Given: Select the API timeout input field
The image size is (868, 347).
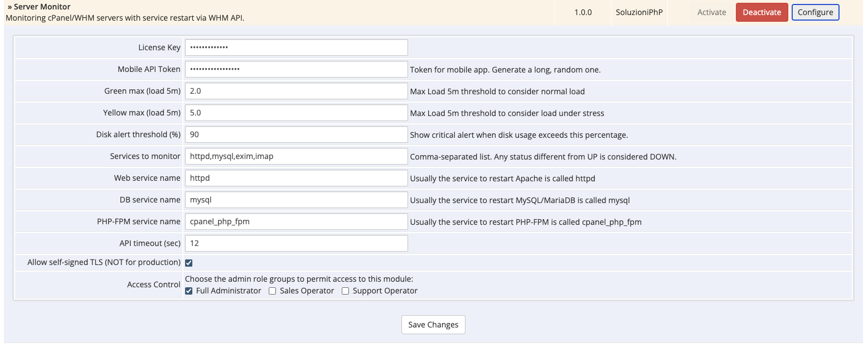Looking at the screenshot, I should 296,243.
